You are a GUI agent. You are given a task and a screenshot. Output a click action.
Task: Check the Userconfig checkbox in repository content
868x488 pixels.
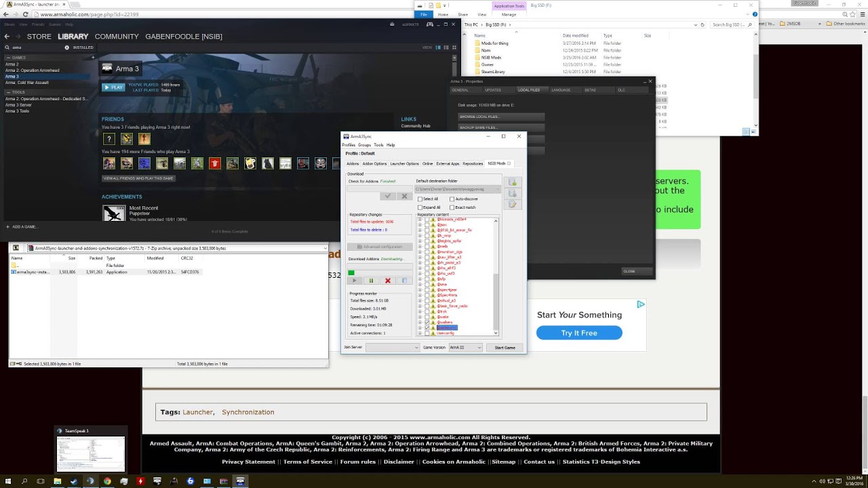tap(427, 333)
